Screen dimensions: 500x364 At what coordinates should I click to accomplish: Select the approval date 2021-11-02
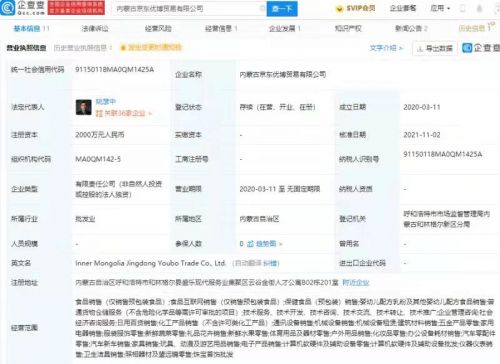(422, 135)
